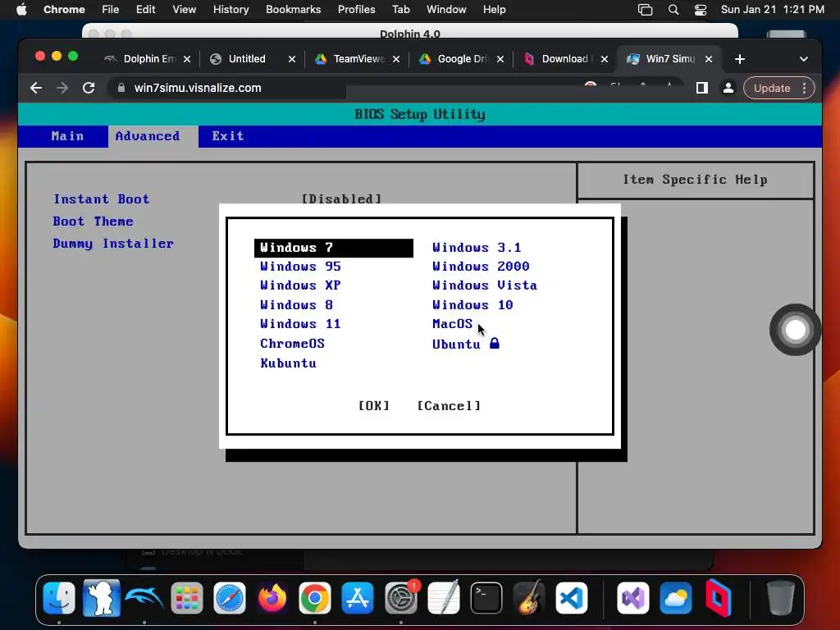Pick Windows 11 theme
Viewport: 840px width, 630px height.
tap(300, 323)
